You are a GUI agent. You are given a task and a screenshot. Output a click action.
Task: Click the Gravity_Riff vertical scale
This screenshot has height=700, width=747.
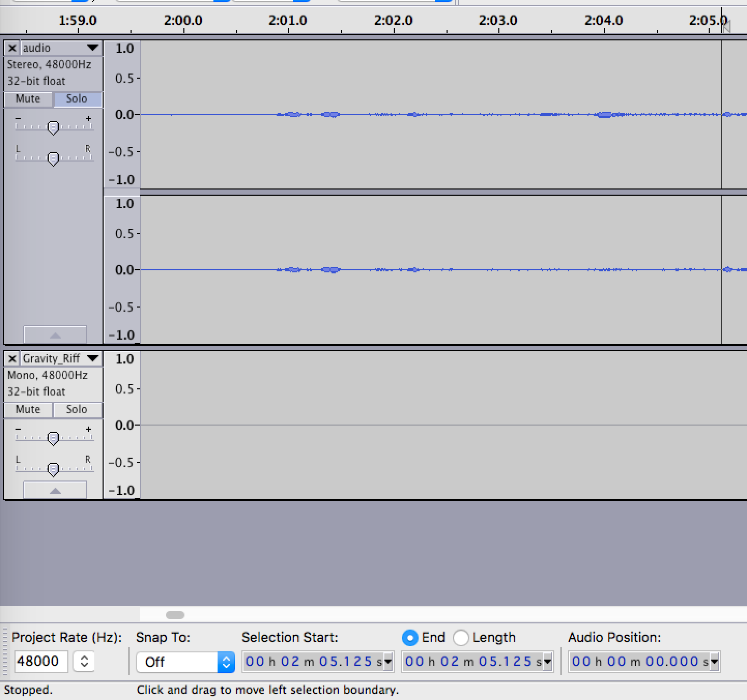pos(122,425)
